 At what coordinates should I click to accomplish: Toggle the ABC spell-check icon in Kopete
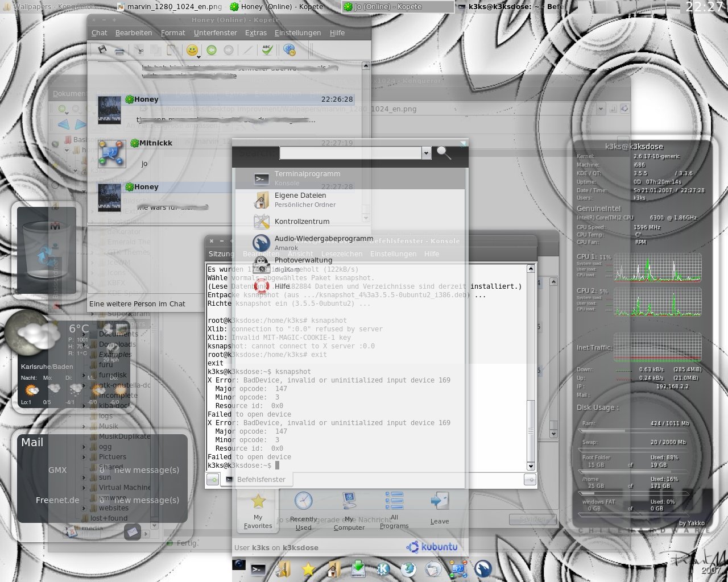pyautogui.click(x=267, y=50)
